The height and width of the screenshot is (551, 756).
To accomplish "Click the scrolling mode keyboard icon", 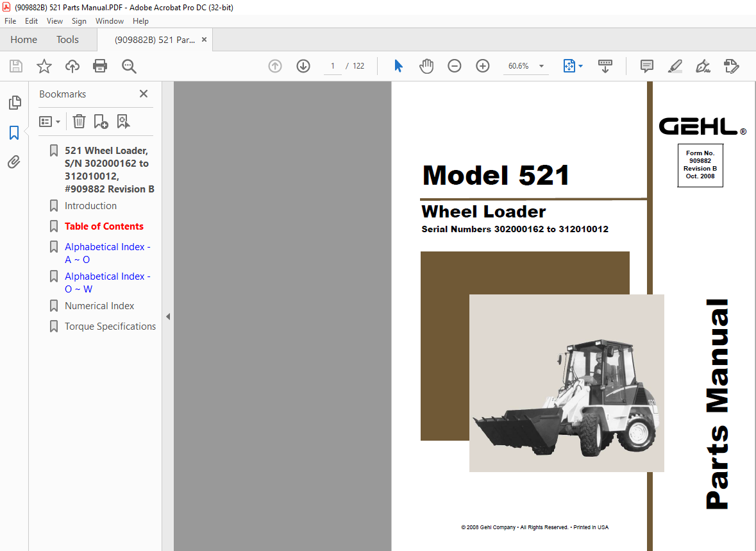I will 605,66.
